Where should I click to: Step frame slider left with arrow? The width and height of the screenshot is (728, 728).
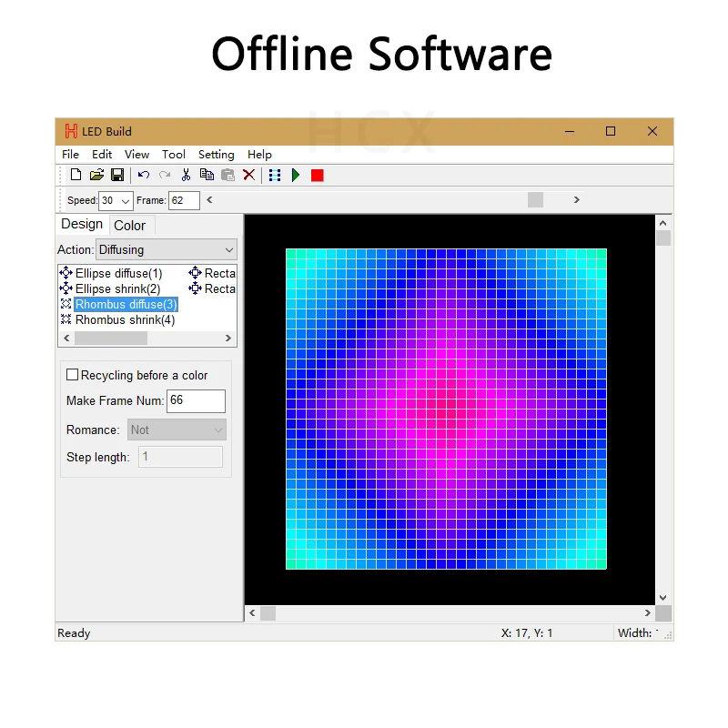tap(209, 200)
